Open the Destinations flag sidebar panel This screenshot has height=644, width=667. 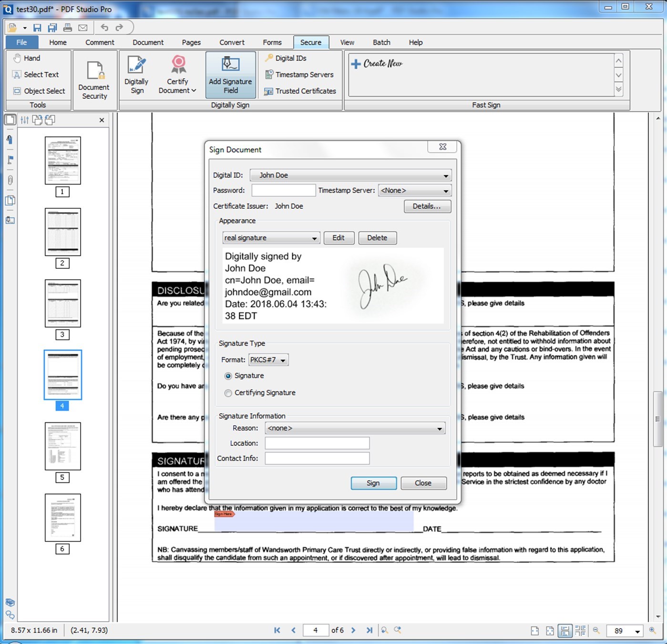10,160
